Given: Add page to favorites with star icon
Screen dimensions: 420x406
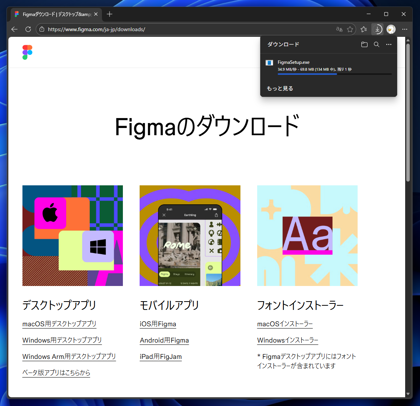Looking at the screenshot, I should tap(350, 29).
